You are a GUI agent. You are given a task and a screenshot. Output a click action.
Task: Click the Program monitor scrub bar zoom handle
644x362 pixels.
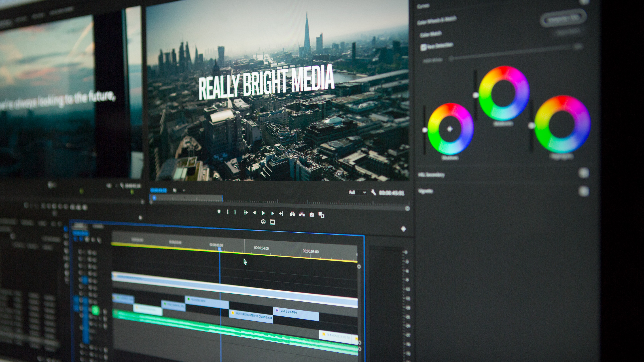tap(407, 208)
